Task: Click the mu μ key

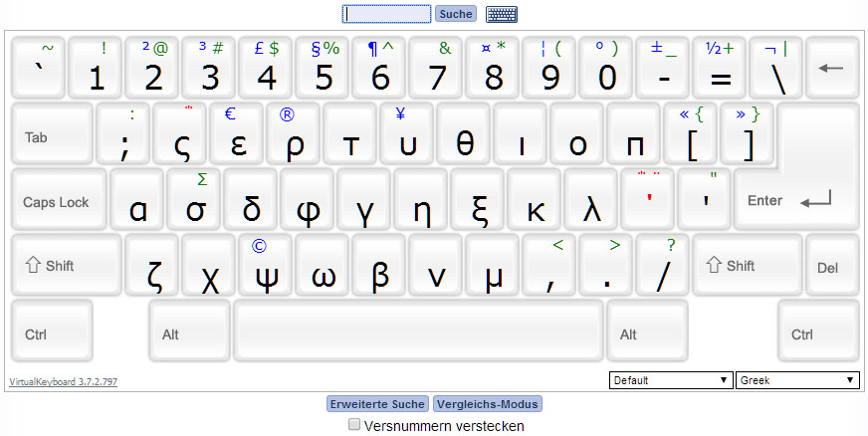Action: pyautogui.click(x=492, y=265)
